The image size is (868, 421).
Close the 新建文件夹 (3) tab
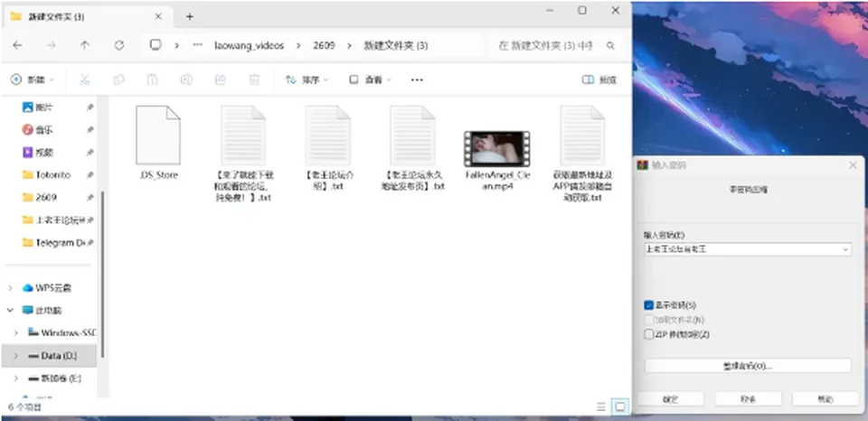coord(157,16)
